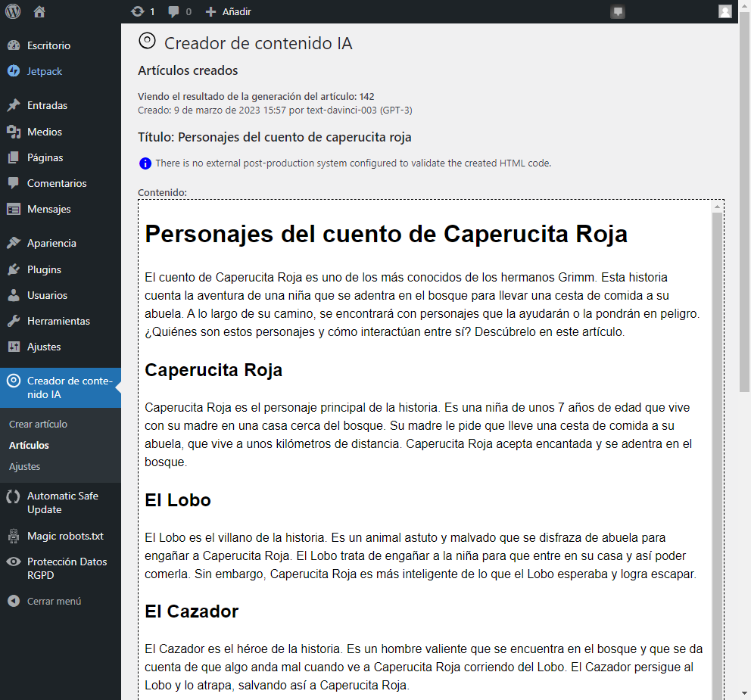Select Creador de contenido IA menu
The image size is (751, 700).
61,387
